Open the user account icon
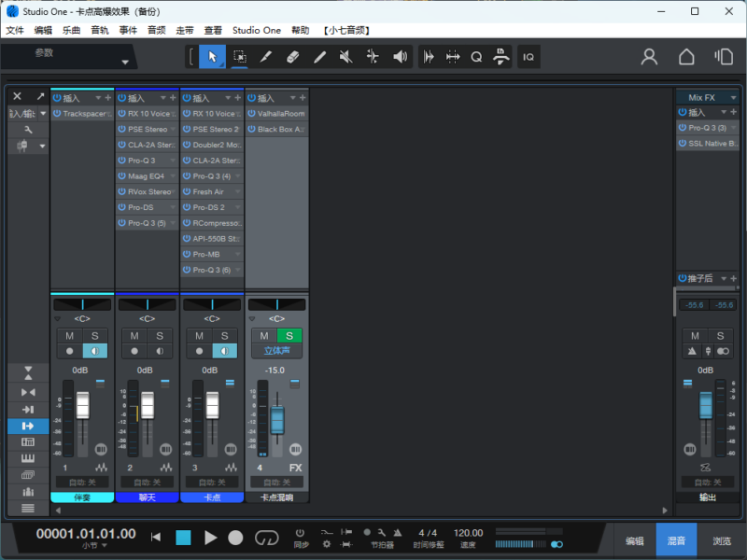Image resolution: width=747 pixels, height=560 pixels. point(649,57)
